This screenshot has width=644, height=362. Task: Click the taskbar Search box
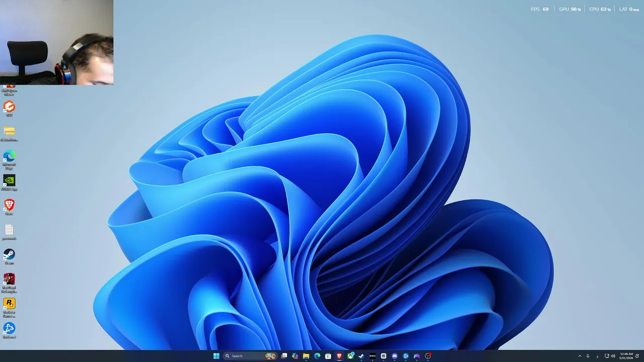click(x=250, y=356)
